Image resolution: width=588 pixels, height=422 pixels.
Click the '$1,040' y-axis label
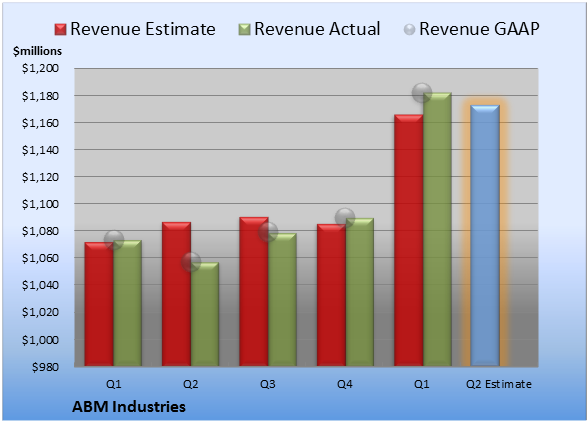pyautogui.click(x=40, y=285)
